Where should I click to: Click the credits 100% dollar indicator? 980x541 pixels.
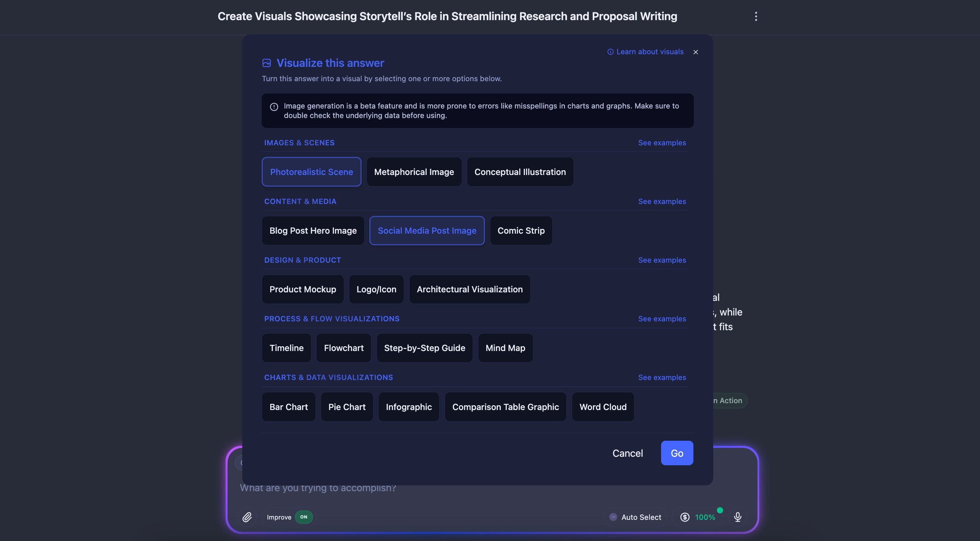[x=697, y=517]
